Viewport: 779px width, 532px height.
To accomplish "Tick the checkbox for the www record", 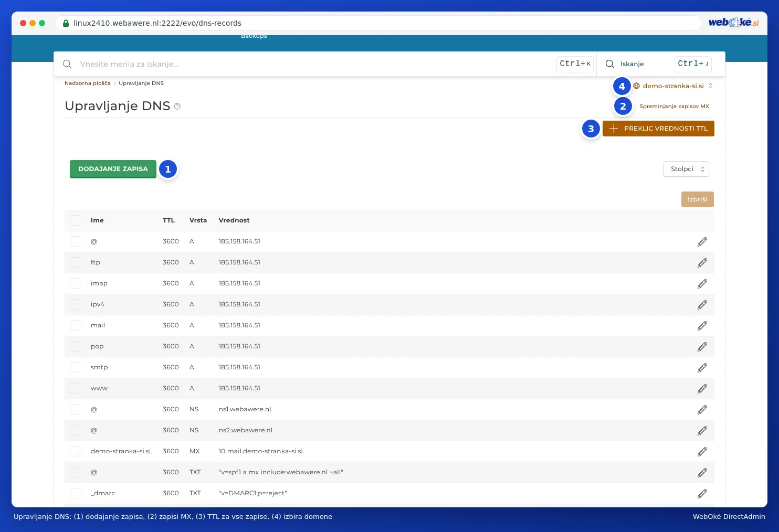I will [75, 388].
